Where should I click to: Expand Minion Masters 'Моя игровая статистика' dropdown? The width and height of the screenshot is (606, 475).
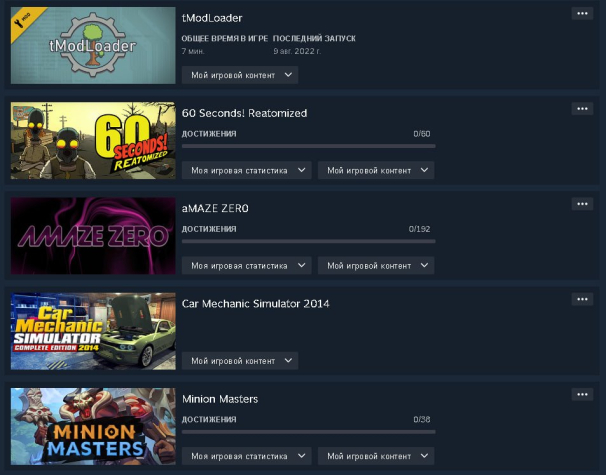tap(247, 456)
